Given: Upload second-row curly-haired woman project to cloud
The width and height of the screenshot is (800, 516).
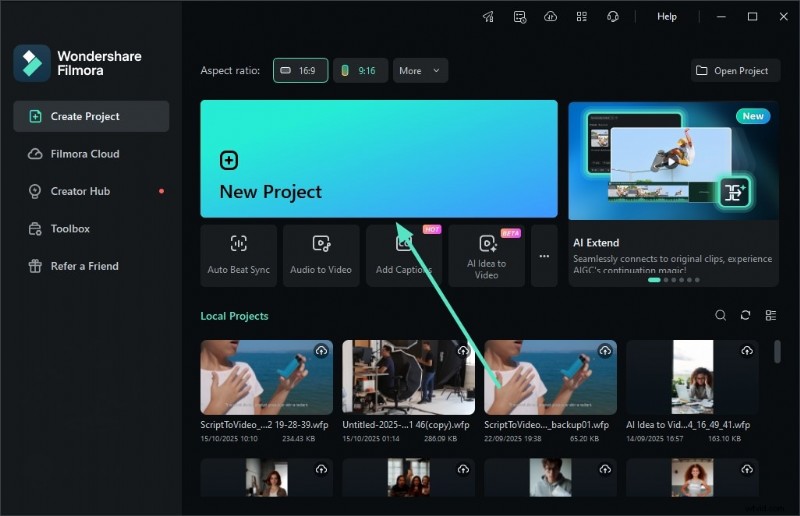Looking at the screenshot, I should click(x=747, y=469).
